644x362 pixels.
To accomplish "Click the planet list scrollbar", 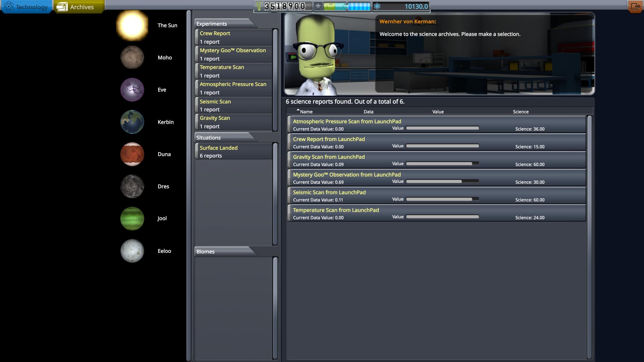I will [x=189, y=186].
